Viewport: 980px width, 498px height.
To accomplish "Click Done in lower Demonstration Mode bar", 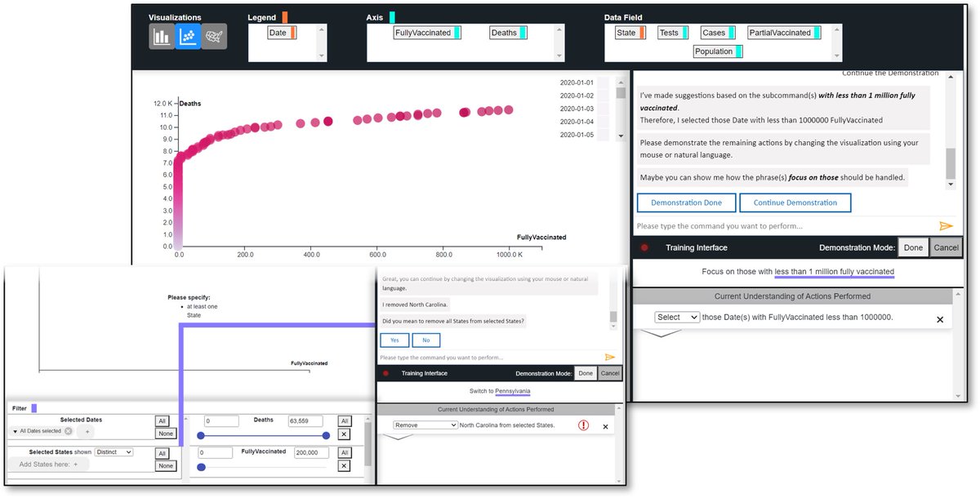I will point(585,373).
